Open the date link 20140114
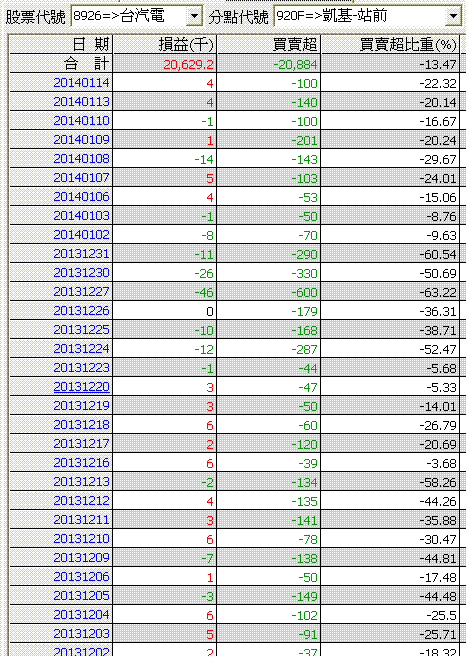466x659 pixels. [x=82, y=82]
